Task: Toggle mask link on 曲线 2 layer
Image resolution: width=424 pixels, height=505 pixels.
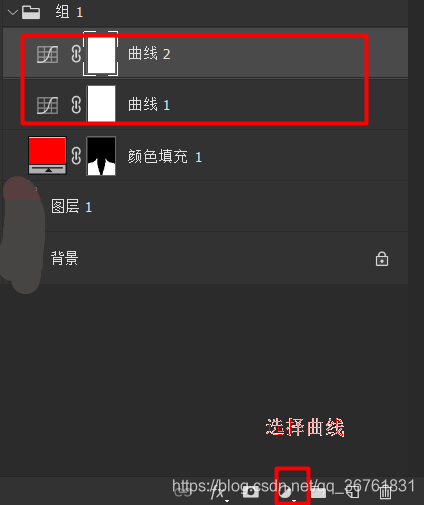Action: coord(76,54)
